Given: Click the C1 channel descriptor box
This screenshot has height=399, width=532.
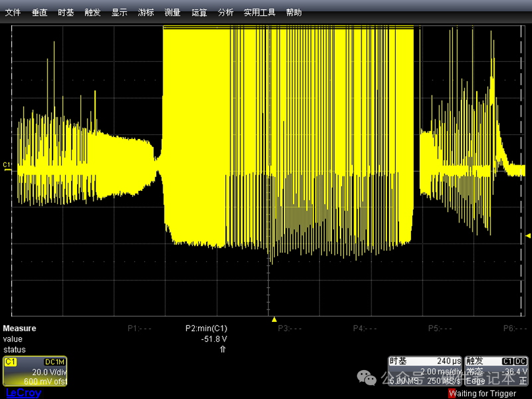Looking at the screenshot, I should [35, 371].
